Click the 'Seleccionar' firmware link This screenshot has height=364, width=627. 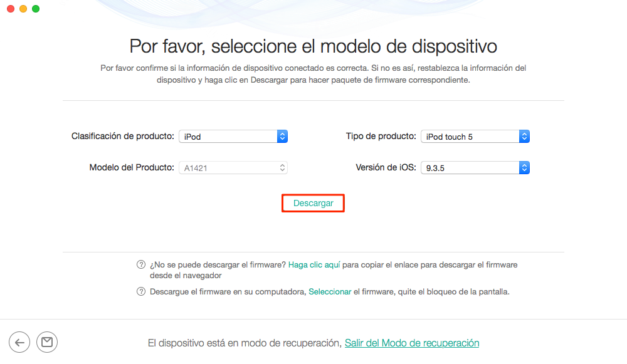click(330, 292)
